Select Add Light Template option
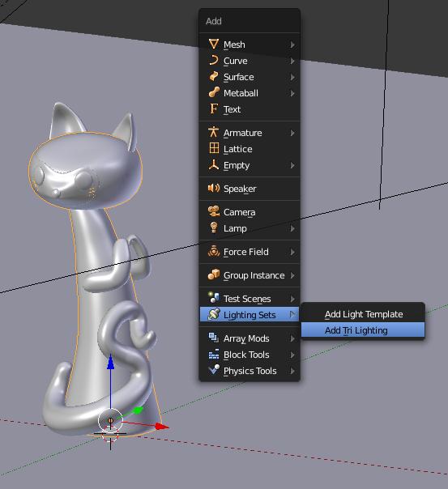Viewport: 448px width, 489px height. 363,314
